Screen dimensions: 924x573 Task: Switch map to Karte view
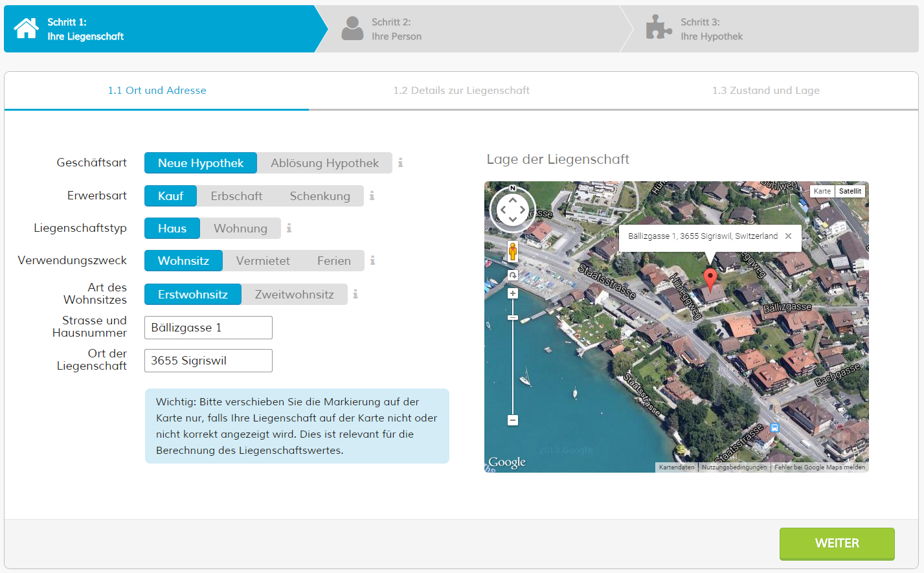[x=822, y=191]
